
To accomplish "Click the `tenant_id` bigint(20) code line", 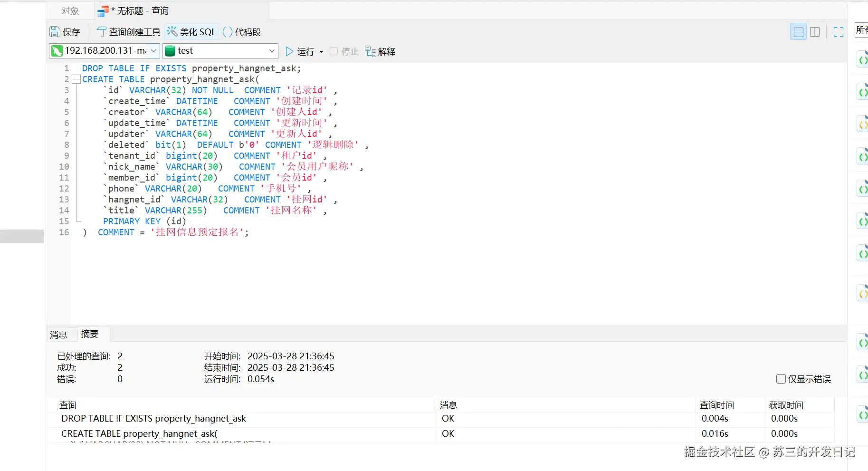I will [x=215, y=156].
